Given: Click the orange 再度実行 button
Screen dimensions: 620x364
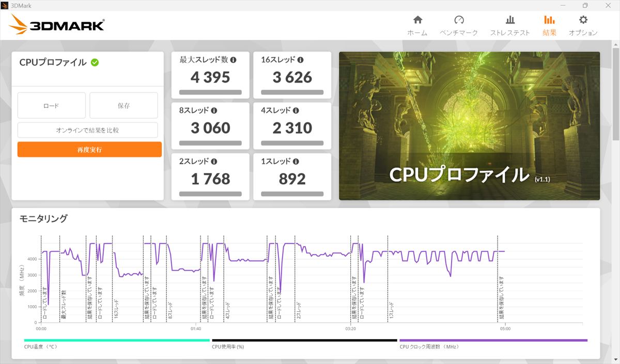Looking at the screenshot, I should point(89,150).
